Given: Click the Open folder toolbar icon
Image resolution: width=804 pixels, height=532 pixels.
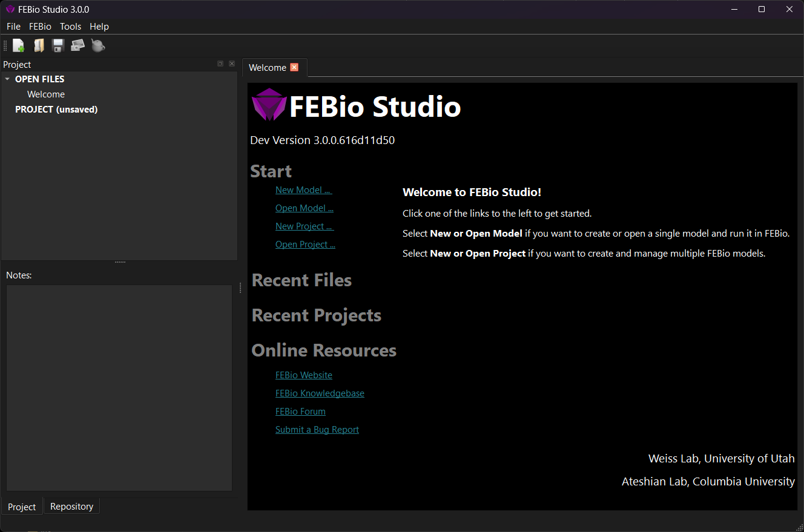Looking at the screenshot, I should click(x=39, y=45).
